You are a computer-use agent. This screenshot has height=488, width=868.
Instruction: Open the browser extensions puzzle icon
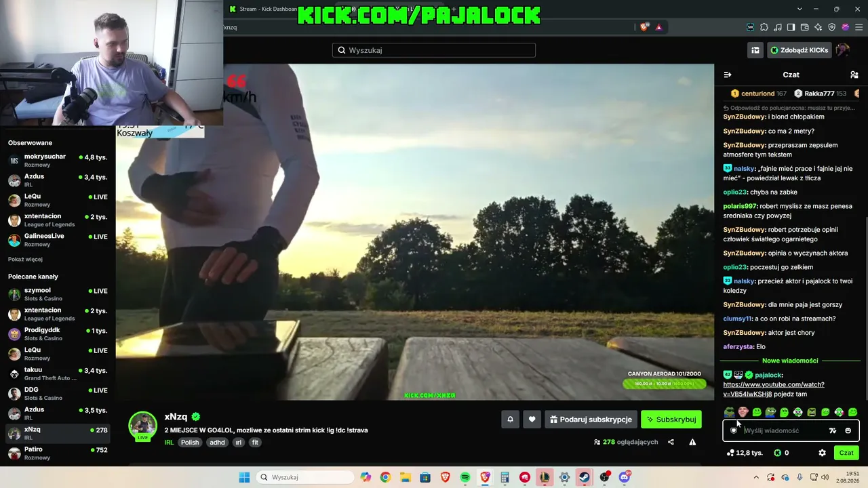point(764,27)
